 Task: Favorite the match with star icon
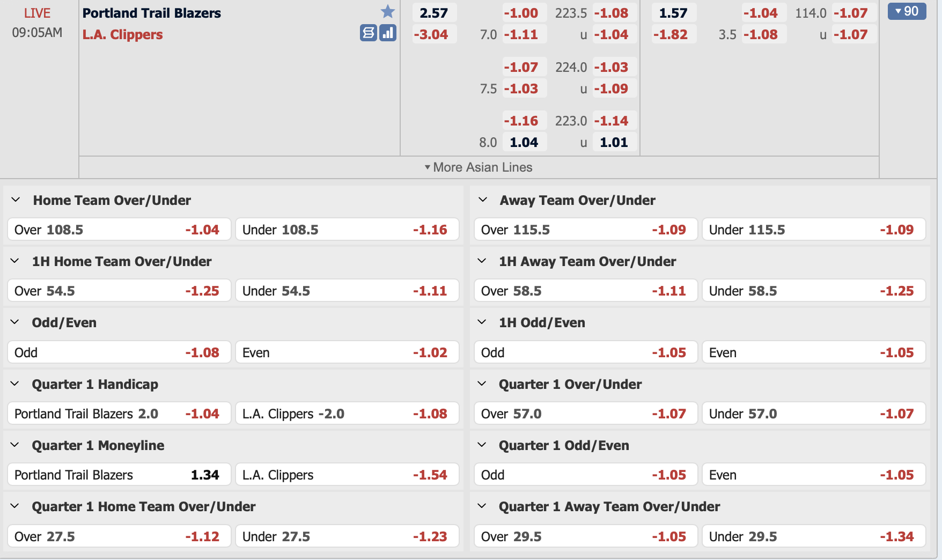click(x=388, y=11)
